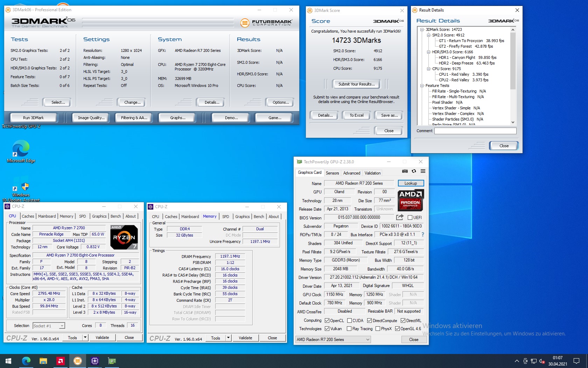
Task: Click the muted volume tray icon
Action: point(542,361)
